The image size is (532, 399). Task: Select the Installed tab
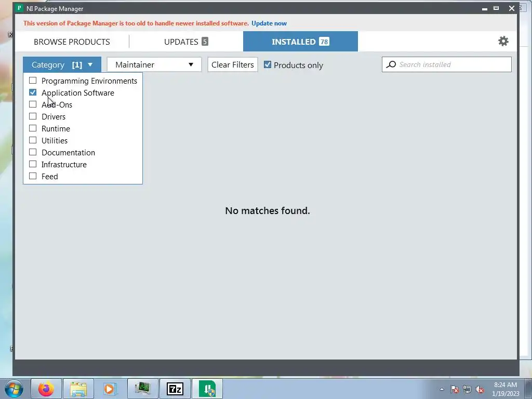(300, 42)
